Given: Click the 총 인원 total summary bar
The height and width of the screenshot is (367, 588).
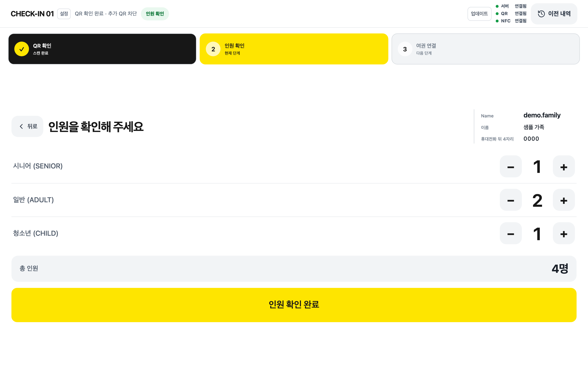Looking at the screenshot, I should tap(294, 269).
